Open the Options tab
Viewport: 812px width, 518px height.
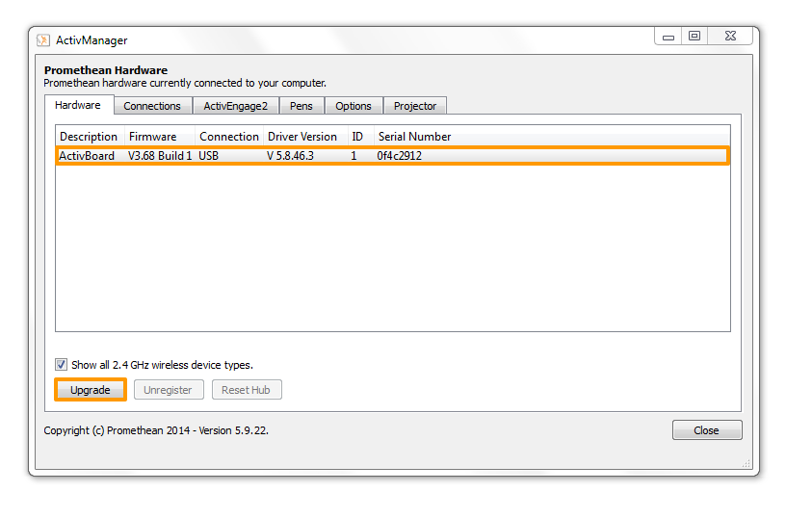click(354, 106)
